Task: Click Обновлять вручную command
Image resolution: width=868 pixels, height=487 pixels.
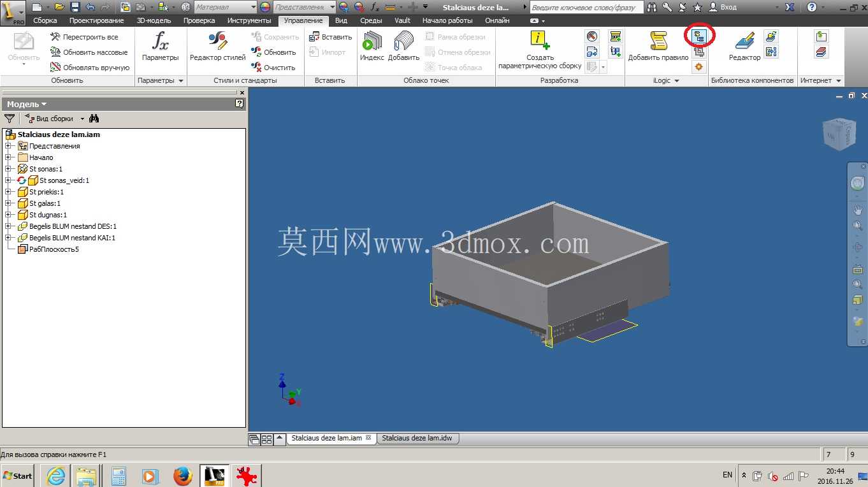Action: pos(90,68)
